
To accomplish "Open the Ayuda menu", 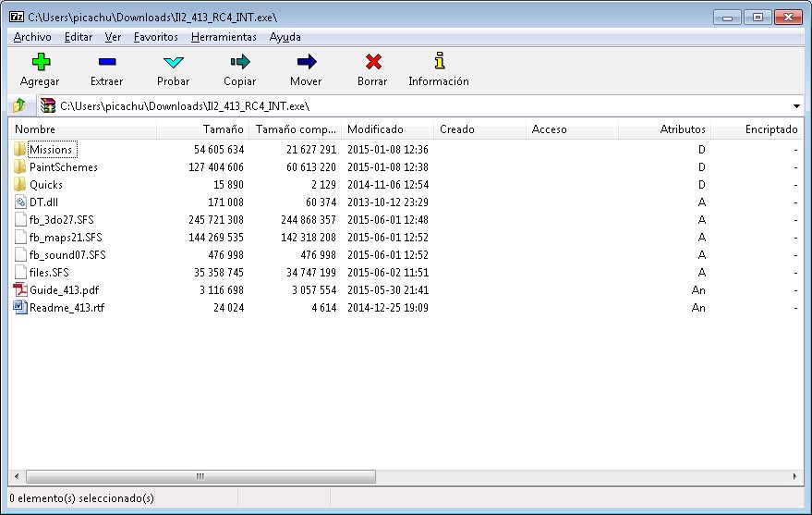I will pos(285,37).
